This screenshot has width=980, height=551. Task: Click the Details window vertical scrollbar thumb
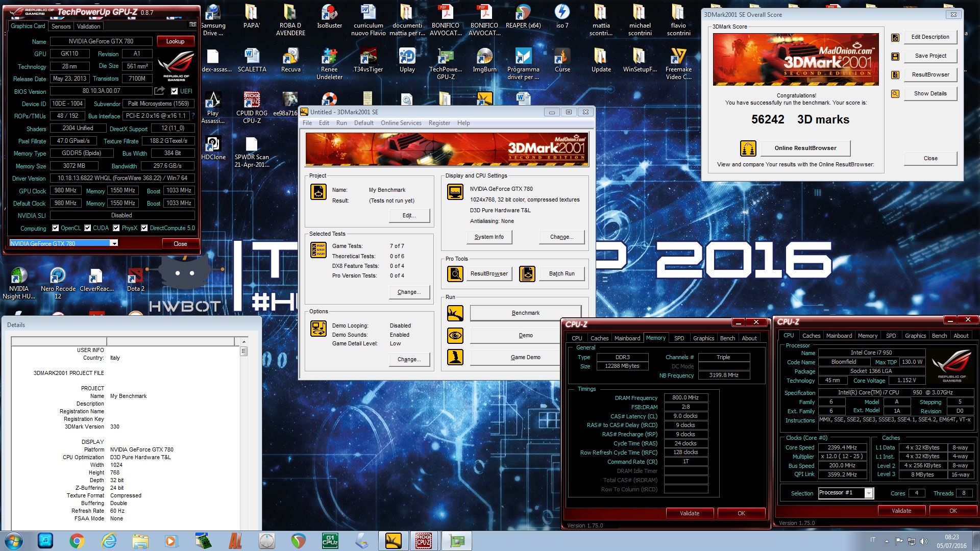tap(243, 351)
